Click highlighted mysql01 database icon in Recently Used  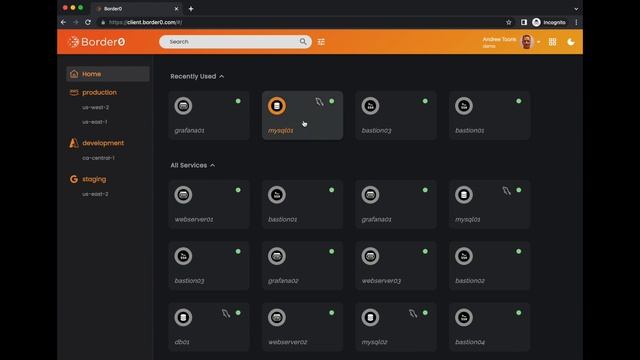coord(277,106)
